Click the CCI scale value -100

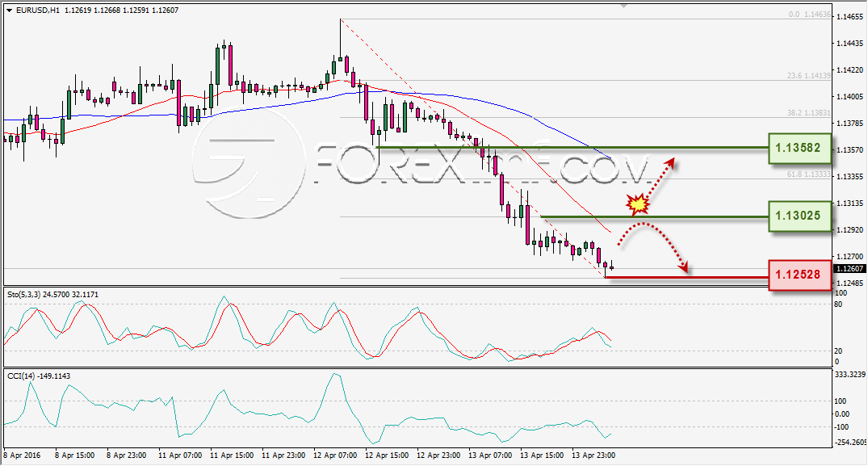point(841,426)
